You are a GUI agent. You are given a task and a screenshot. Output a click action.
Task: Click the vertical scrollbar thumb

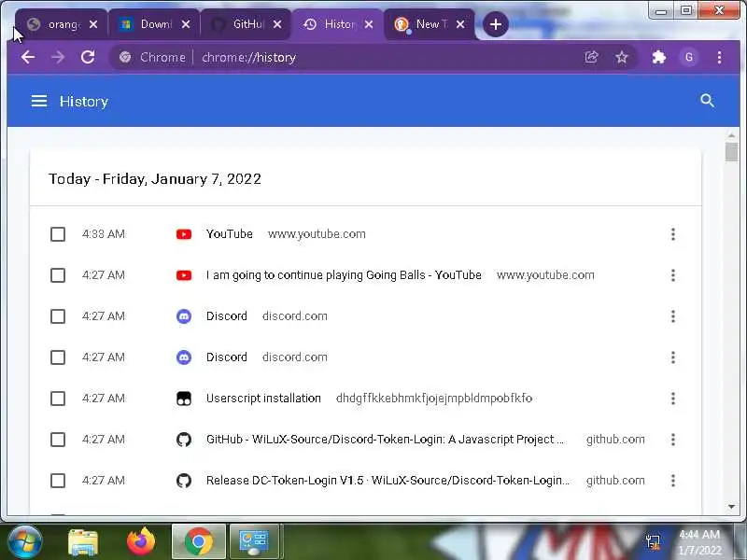[x=731, y=152]
